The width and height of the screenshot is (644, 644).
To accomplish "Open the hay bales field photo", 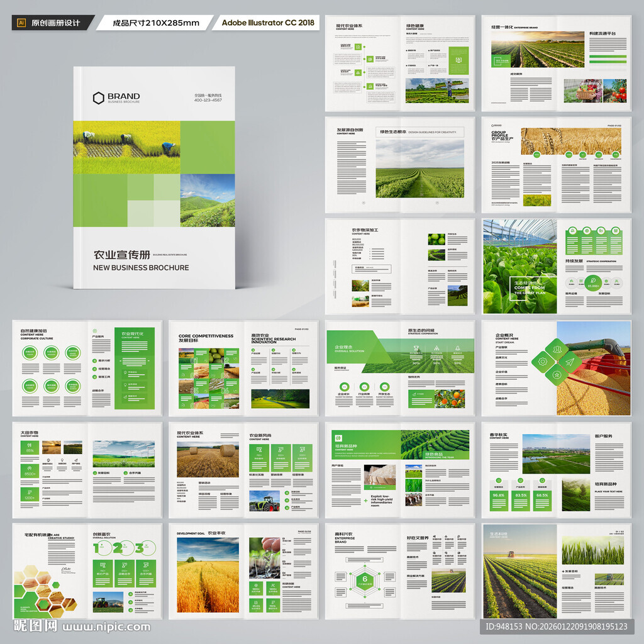I will [x=208, y=460].
